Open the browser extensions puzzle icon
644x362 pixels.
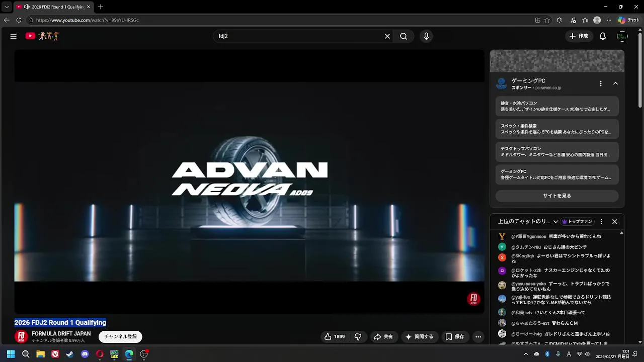coord(559,20)
